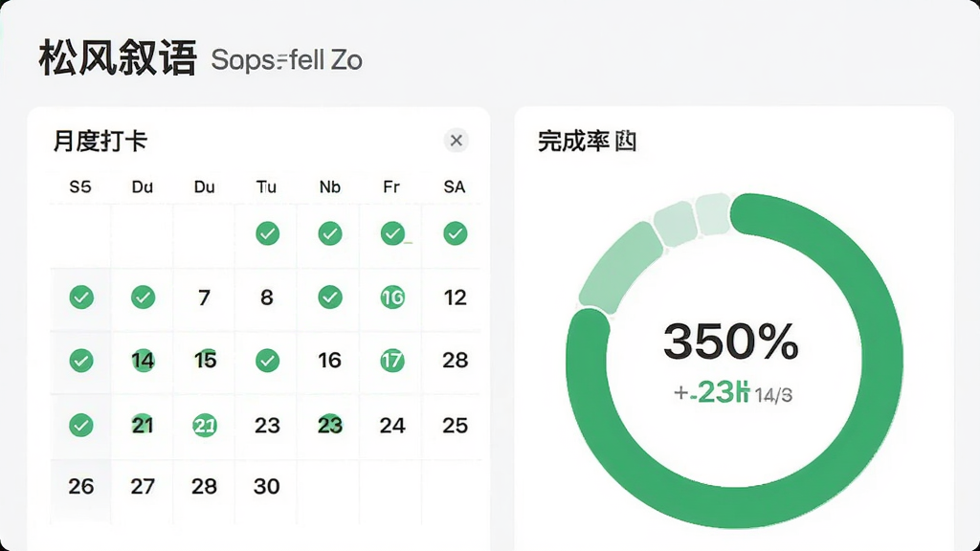
Task: Pick date 24 in the calendar
Action: coord(392,426)
